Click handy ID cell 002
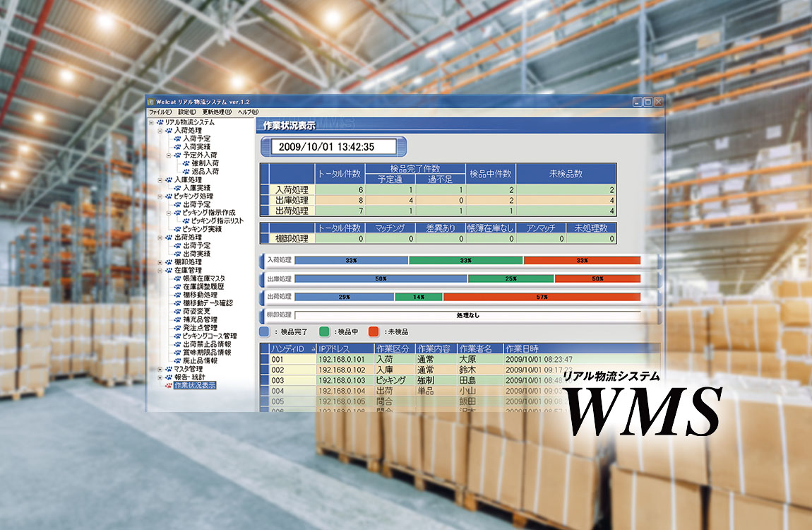Viewport: 812px width, 530px height. coord(293,370)
